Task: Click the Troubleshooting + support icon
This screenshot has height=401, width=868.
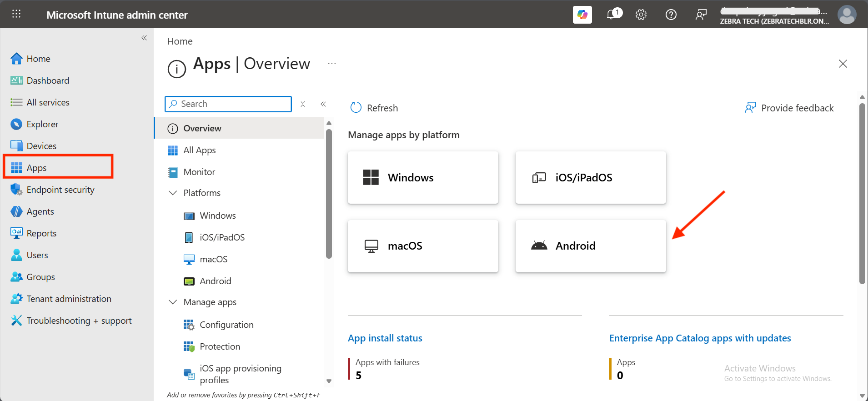Action: [x=16, y=321]
